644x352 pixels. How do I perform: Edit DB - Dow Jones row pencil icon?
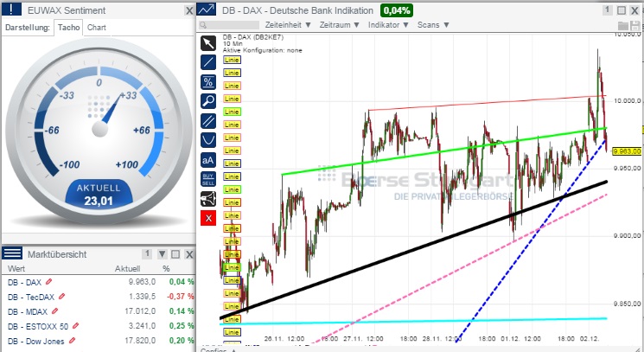(72, 341)
